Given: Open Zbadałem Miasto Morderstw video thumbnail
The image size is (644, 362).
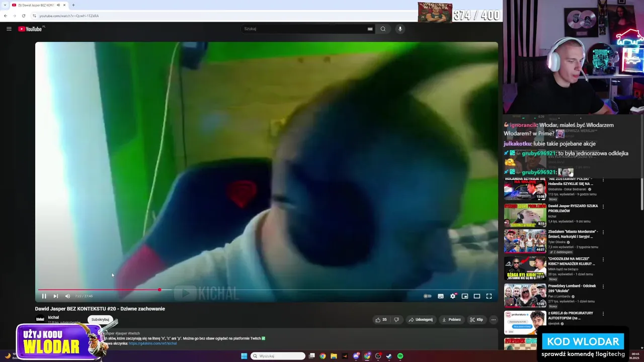Looking at the screenshot, I should point(525,241).
